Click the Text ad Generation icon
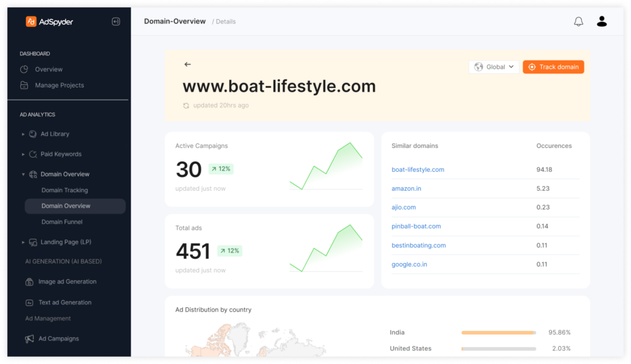Image resolution: width=631 pixels, height=364 pixels. pyautogui.click(x=30, y=302)
